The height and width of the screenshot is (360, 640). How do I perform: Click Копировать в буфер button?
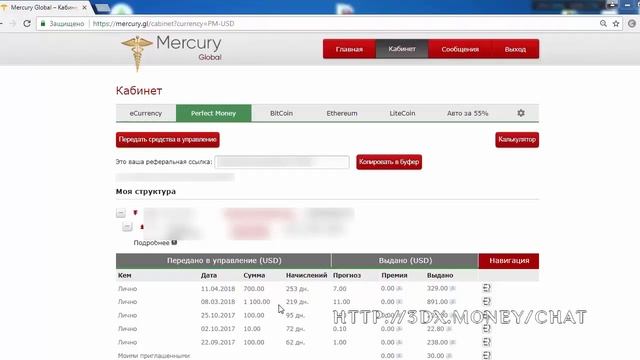[389, 162]
